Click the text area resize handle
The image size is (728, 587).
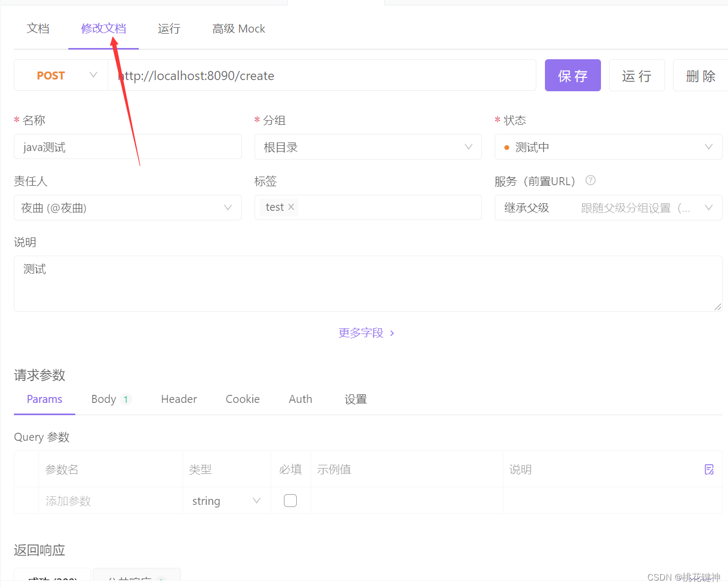(x=718, y=307)
